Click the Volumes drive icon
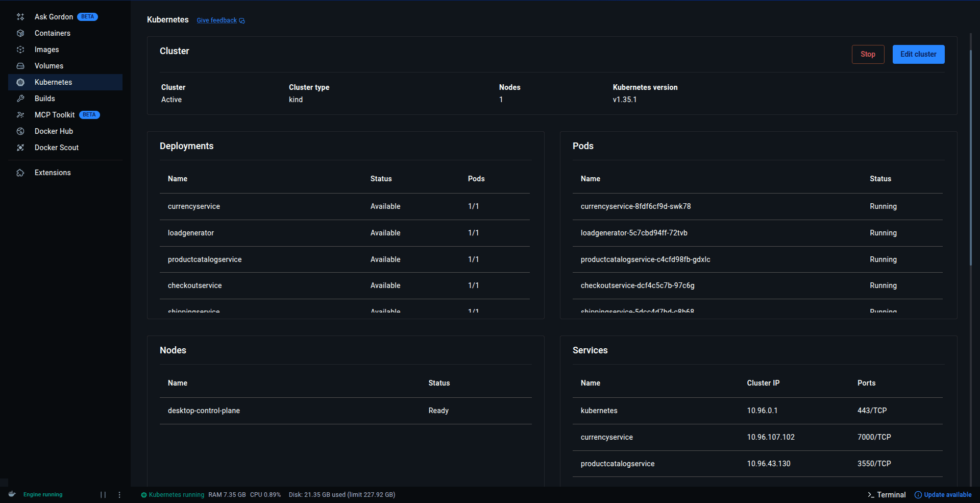Viewport: 980px width, 503px height. 20,66
